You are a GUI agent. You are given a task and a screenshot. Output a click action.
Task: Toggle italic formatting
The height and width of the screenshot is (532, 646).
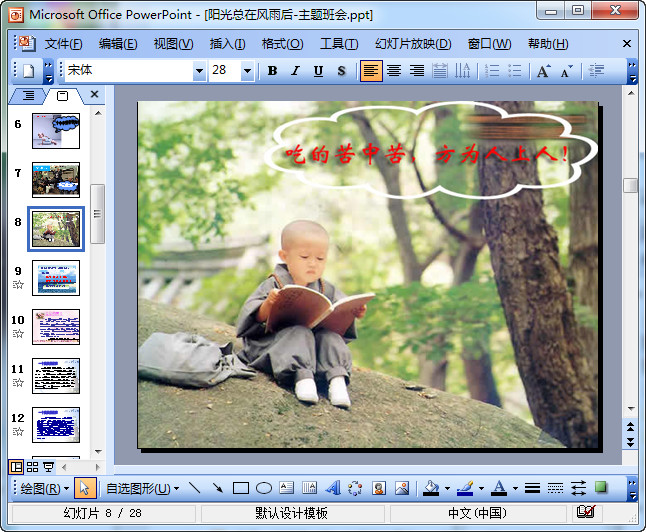(295, 71)
